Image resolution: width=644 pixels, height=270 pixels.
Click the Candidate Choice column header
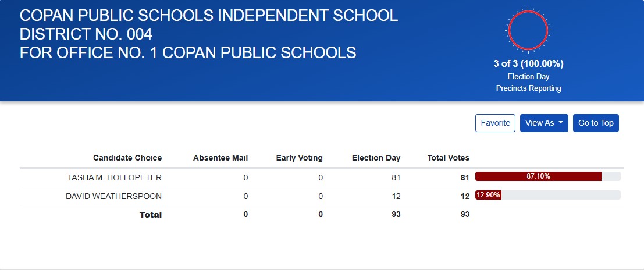127,158
